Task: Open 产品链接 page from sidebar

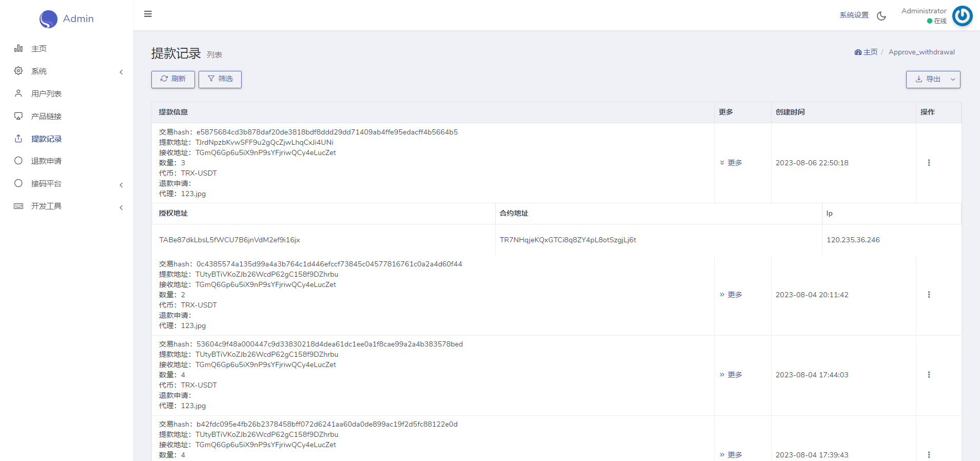Action: (46, 117)
